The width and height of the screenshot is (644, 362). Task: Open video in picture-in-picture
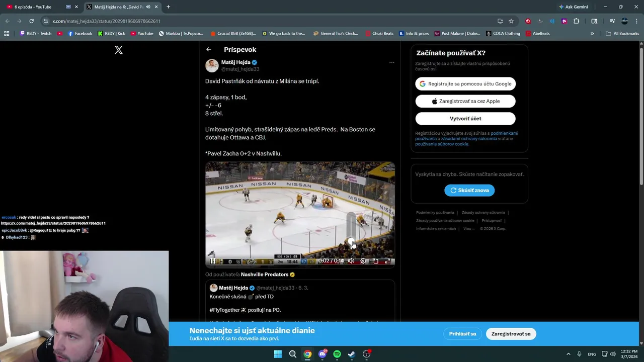(375, 261)
